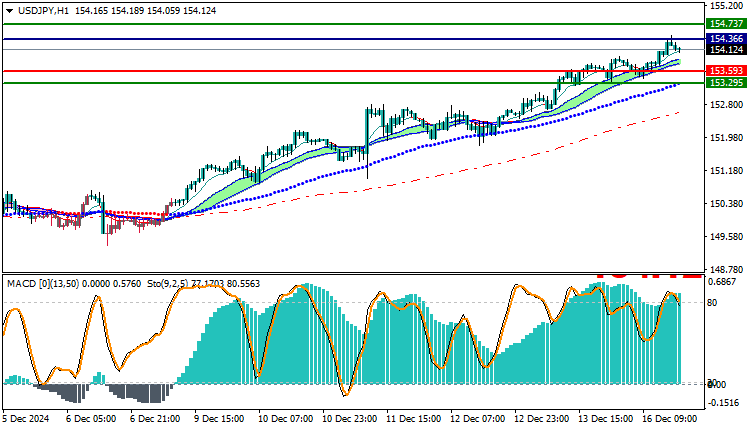The image size is (750, 430).
Task: Click the 6 Dec 21:00 time label
Action: pos(155,419)
